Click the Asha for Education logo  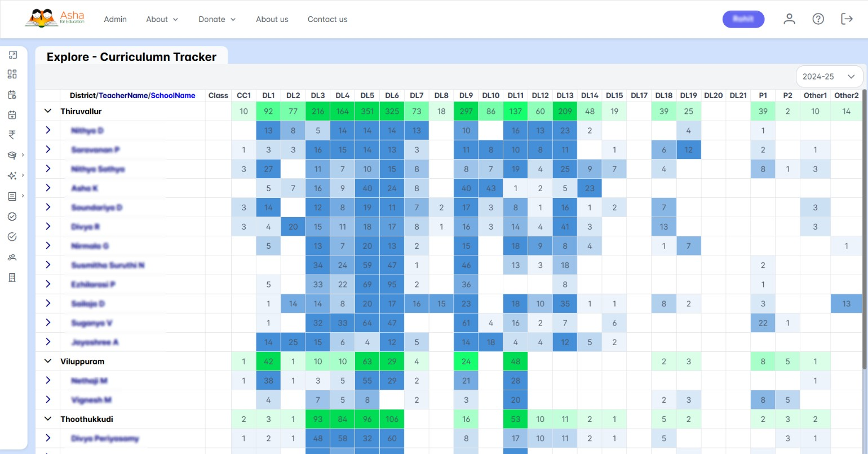[55, 18]
